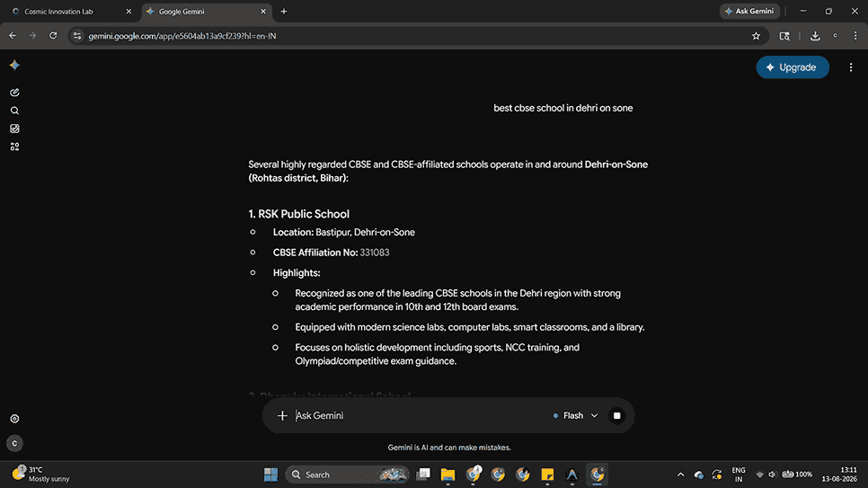868x488 pixels.
Task: Open the Downloads icon in browser toolbar
Action: pyautogui.click(x=815, y=36)
